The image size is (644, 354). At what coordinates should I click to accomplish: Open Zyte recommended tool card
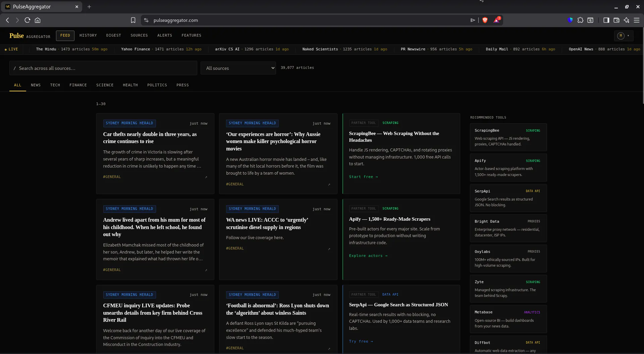point(508,289)
